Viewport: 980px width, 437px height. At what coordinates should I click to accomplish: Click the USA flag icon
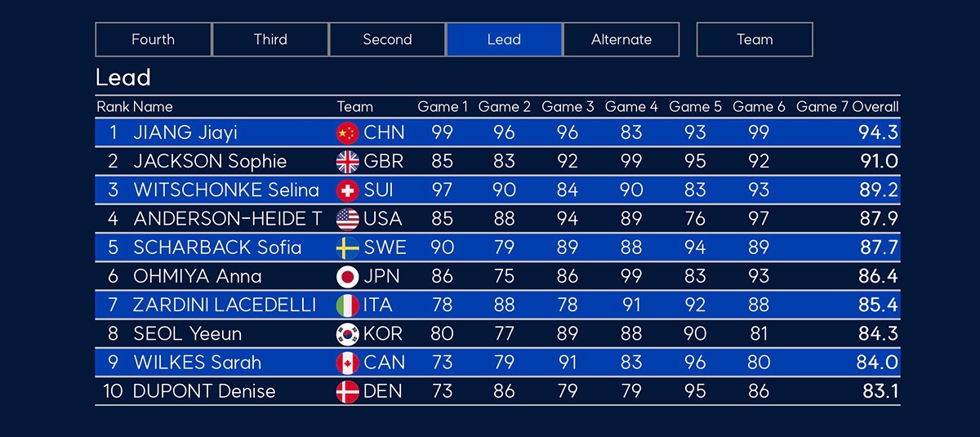[x=348, y=219]
